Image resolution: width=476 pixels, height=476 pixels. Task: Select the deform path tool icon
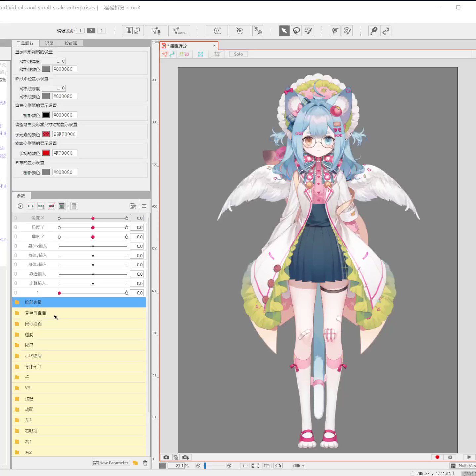tap(335, 31)
